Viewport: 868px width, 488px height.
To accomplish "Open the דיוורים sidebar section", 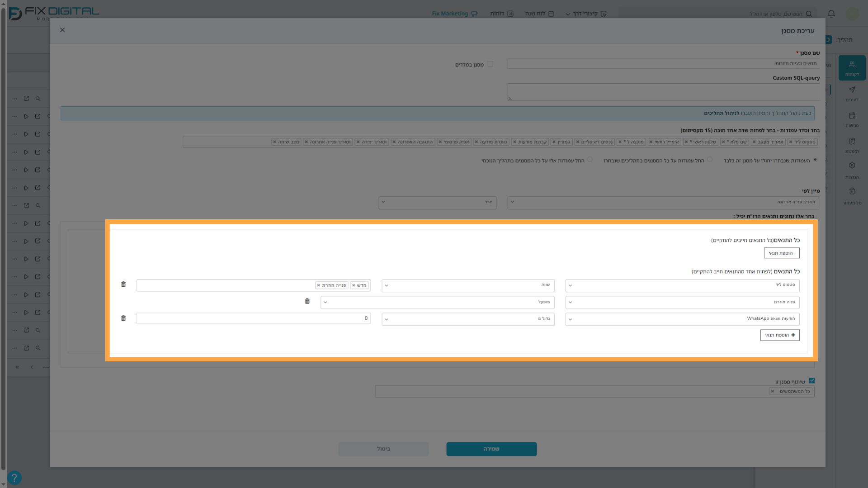I will (x=852, y=94).
